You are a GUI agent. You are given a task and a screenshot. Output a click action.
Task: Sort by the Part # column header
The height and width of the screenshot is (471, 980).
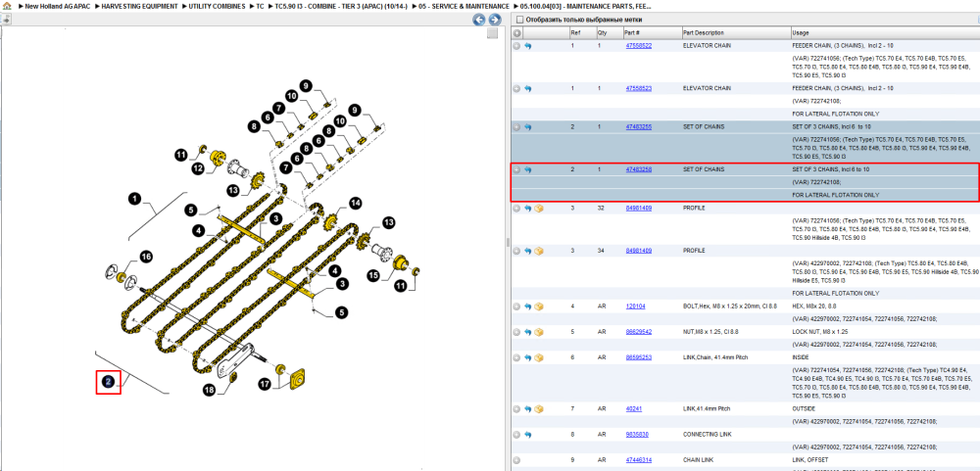pos(631,33)
